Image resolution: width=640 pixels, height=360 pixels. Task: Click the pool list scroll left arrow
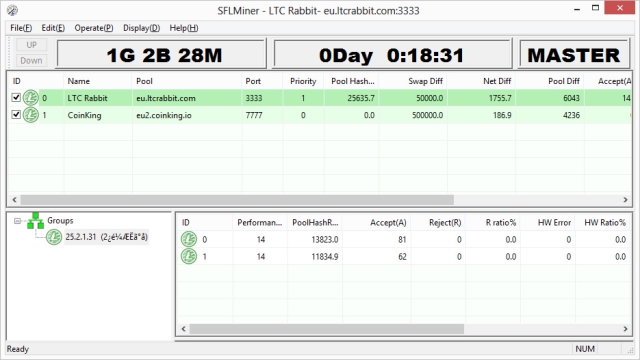[14, 200]
